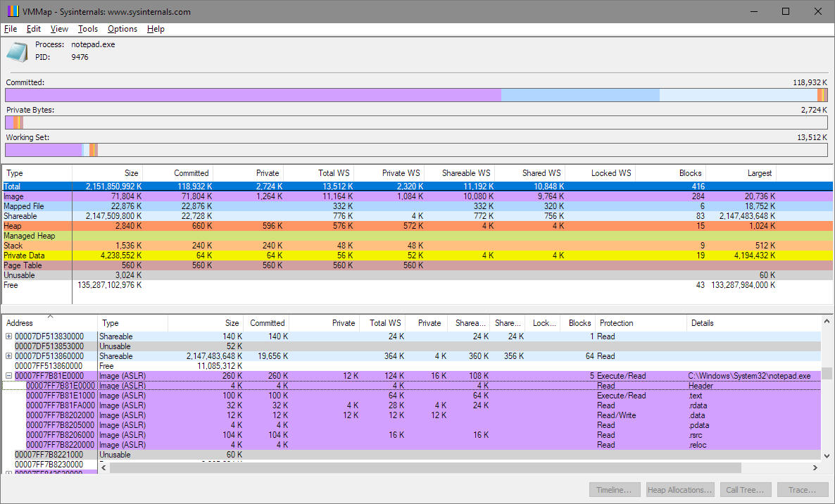This screenshot has height=504, width=835.
Task: Click the vertical scrollbar thumb in details list
Action: pyautogui.click(x=827, y=373)
